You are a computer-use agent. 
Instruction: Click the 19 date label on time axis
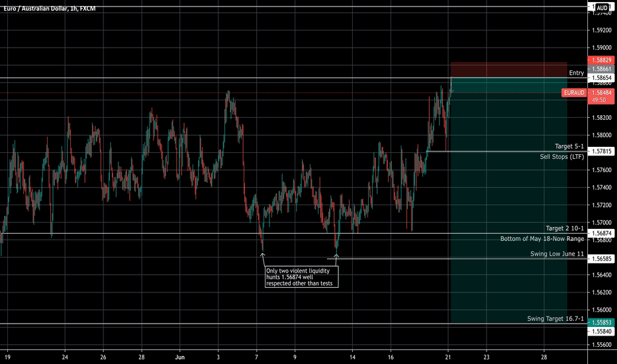tap(7, 357)
